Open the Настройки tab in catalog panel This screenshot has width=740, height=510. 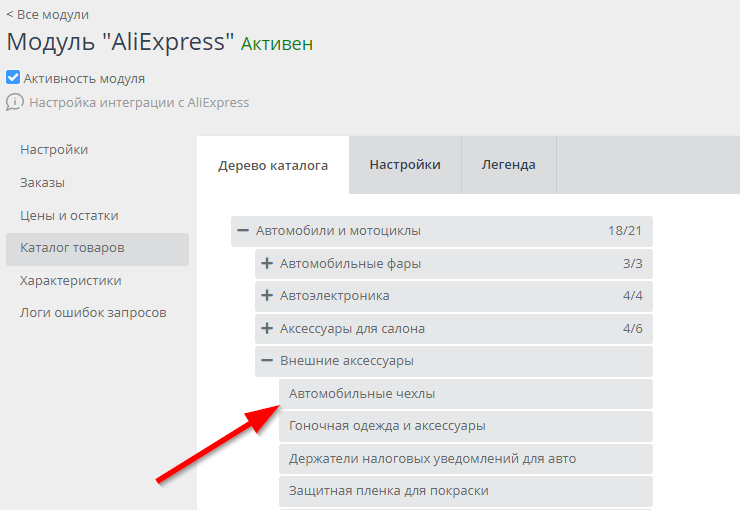coord(405,165)
